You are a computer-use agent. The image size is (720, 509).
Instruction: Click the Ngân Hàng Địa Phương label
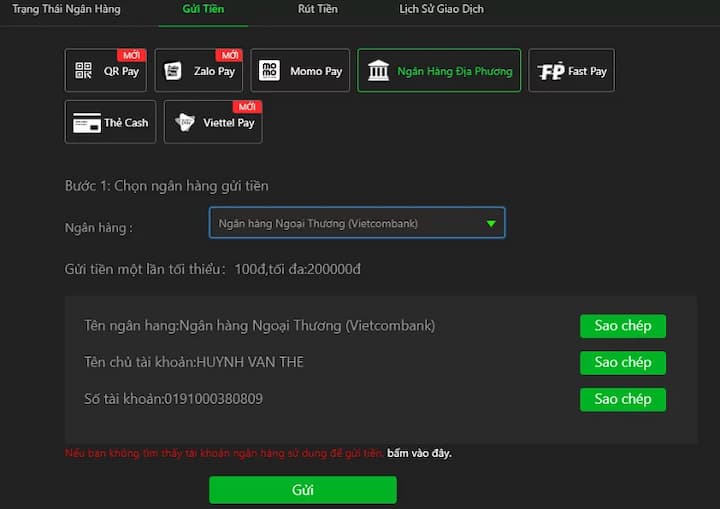[x=454, y=71]
